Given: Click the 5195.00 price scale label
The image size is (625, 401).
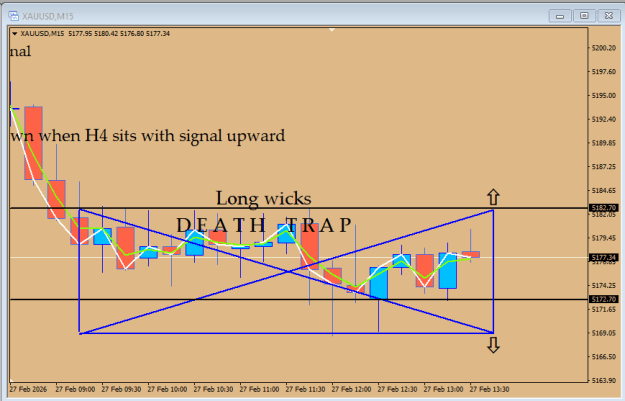Looking at the screenshot, I should (604, 96).
